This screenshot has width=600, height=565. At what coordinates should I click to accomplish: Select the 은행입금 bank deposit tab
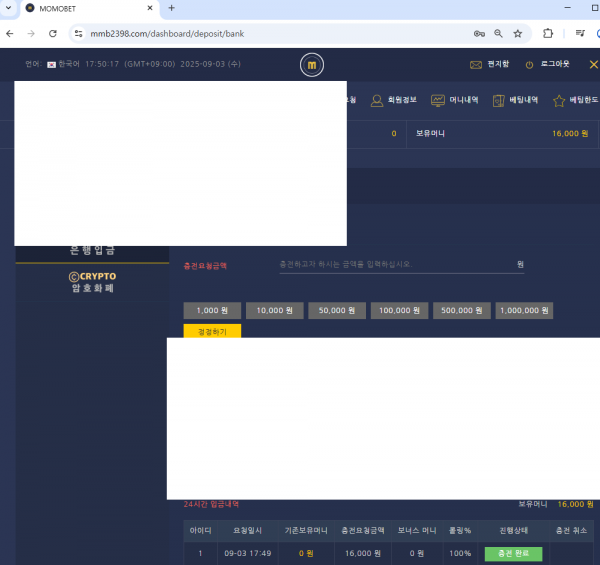click(x=92, y=251)
